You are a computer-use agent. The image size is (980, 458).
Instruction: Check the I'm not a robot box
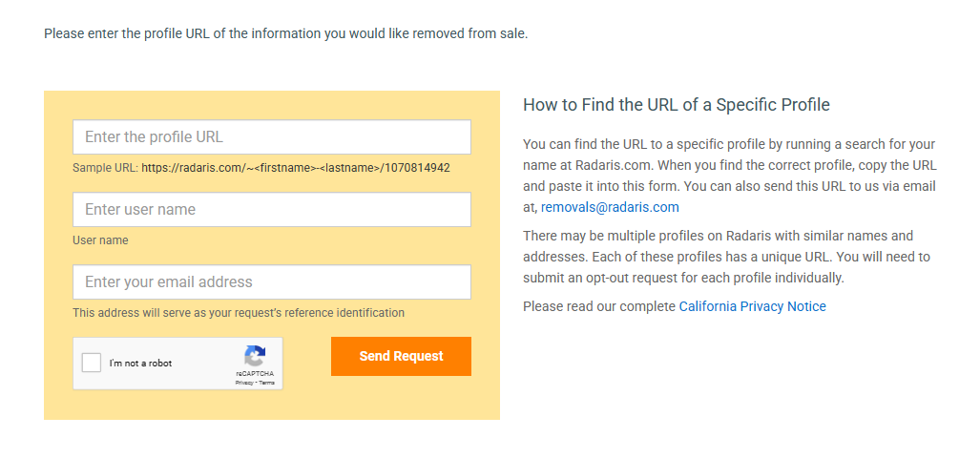click(93, 364)
